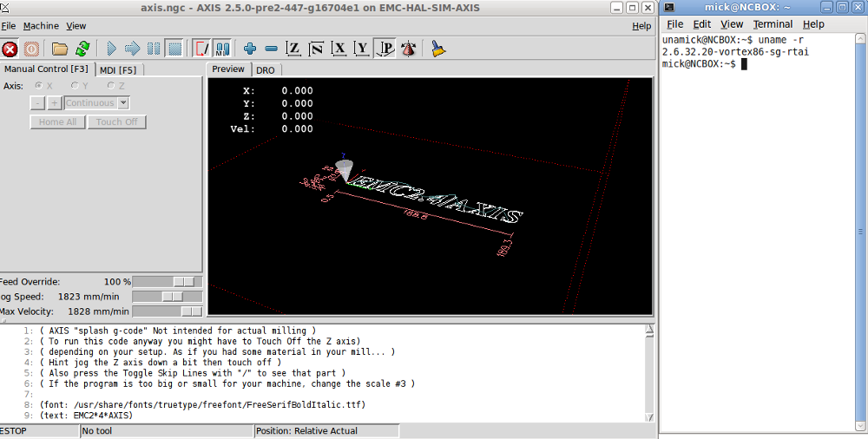Screen dimensions: 868x439
Task: Select the DRO tab
Action: 266,70
